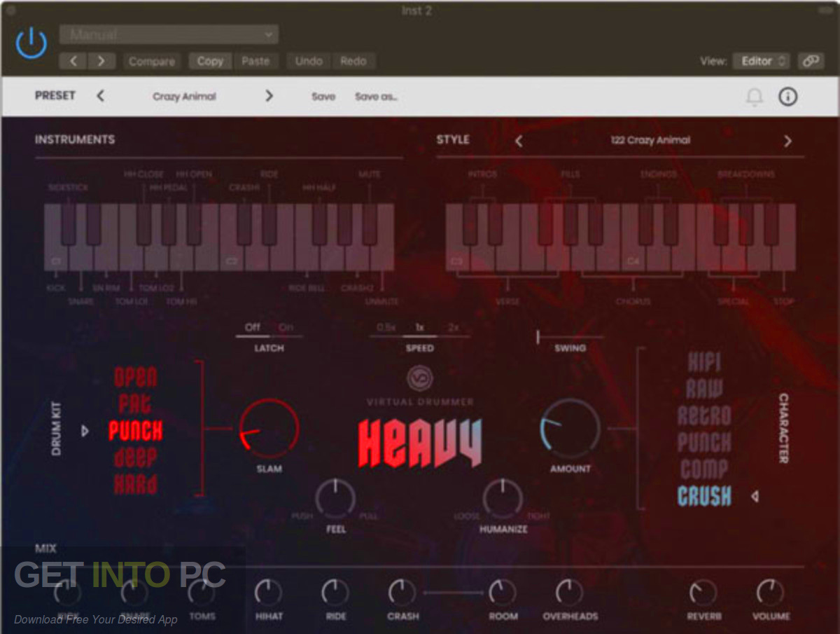Select the OPEN drum kit
The width and height of the screenshot is (840, 634).
coord(136,378)
